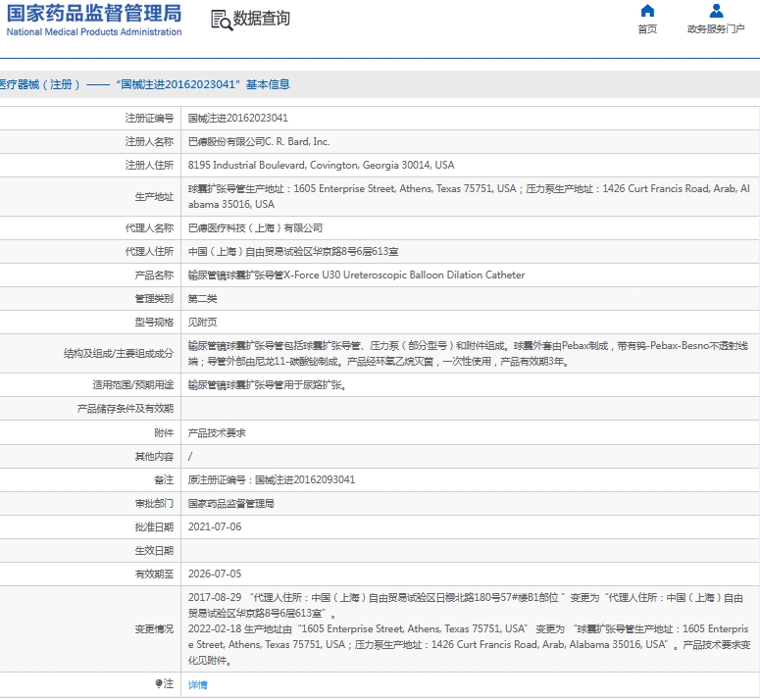Click the 批准日期 row label
The image size is (760, 700).
coord(154,527)
